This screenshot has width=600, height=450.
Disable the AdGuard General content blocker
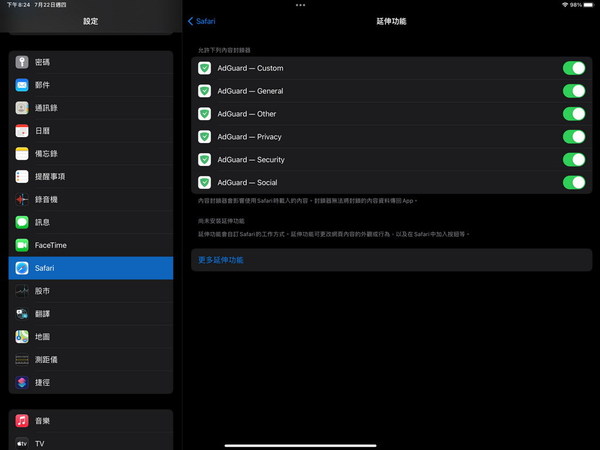pos(574,91)
